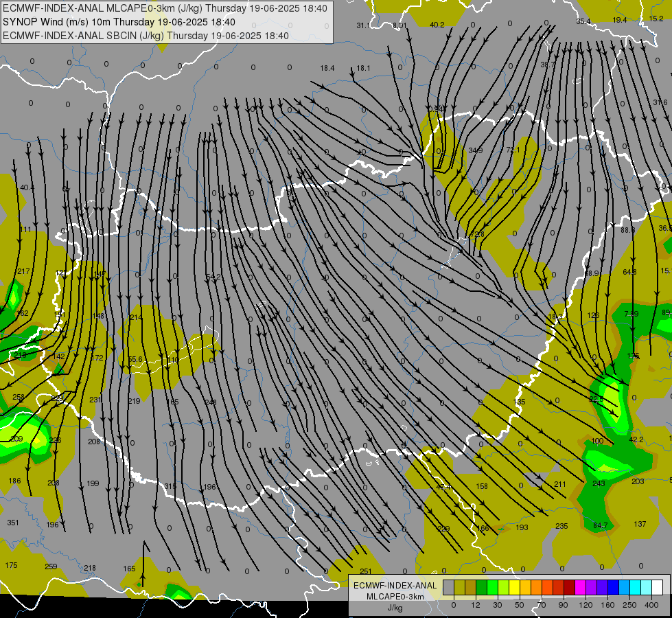
Task: Choose the dark red legend swatch
Action: point(570,588)
